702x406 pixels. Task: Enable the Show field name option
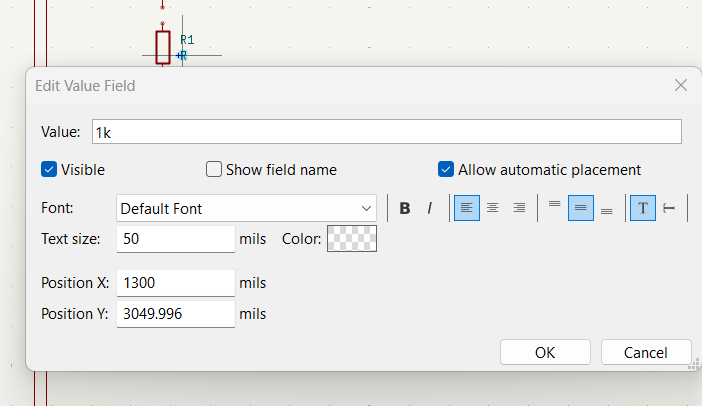214,170
